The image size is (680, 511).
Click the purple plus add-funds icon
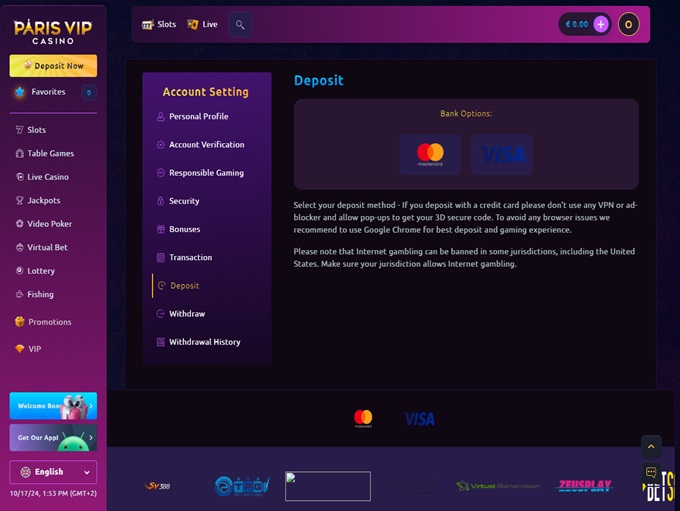601,24
